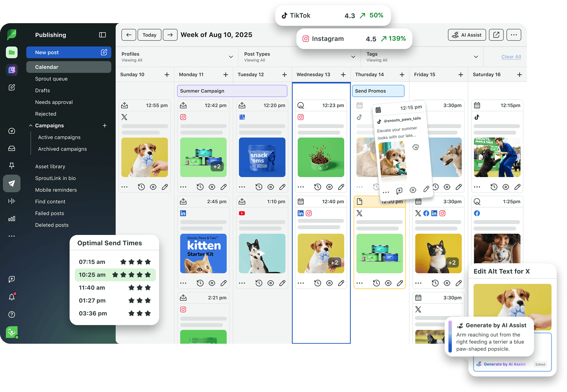Jump to Today
The image size is (567, 392).
[149, 35]
